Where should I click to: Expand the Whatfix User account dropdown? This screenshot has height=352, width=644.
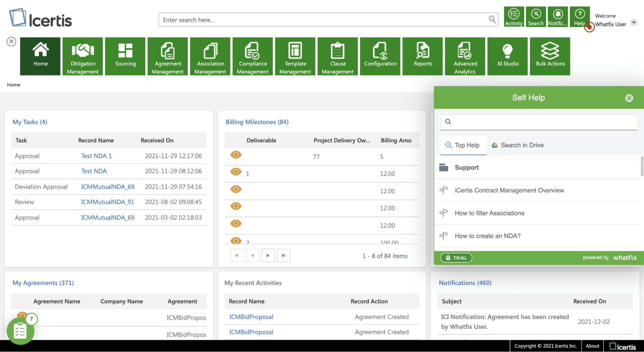pyautogui.click(x=634, y=23)
